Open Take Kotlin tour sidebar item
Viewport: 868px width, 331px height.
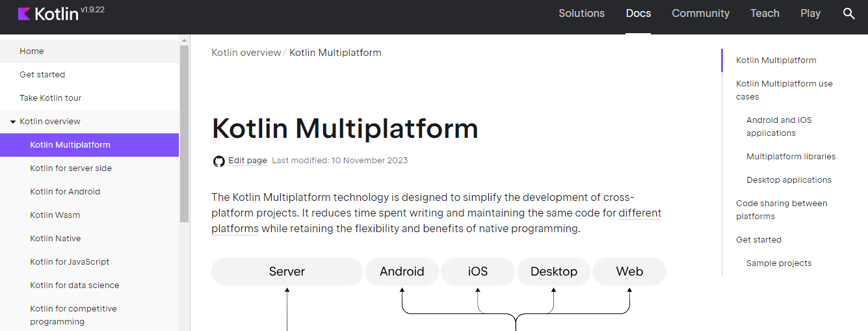51,98
